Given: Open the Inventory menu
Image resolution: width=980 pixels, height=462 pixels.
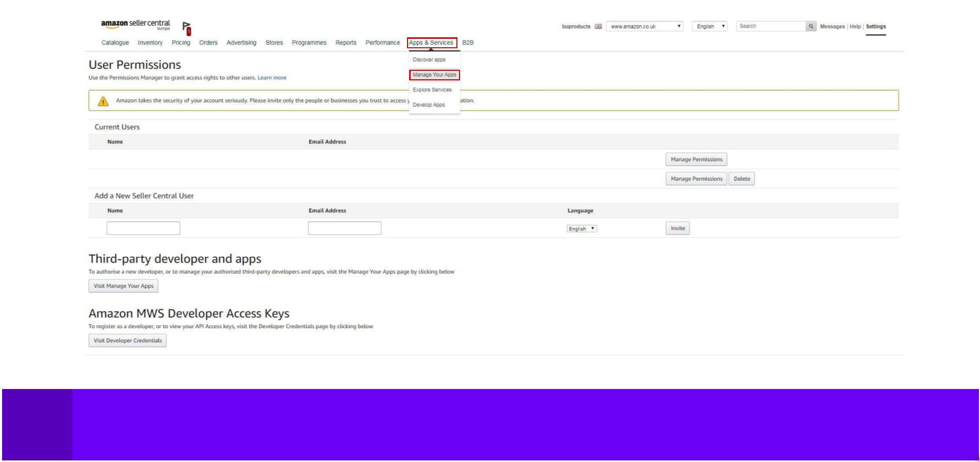Looking at the screenshot, I should click(x=150, y=43).
